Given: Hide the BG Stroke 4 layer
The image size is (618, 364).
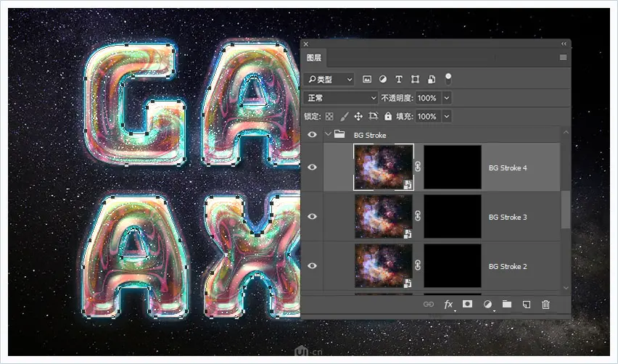Looking at the screenshot, I should click(x=312, y=167).
